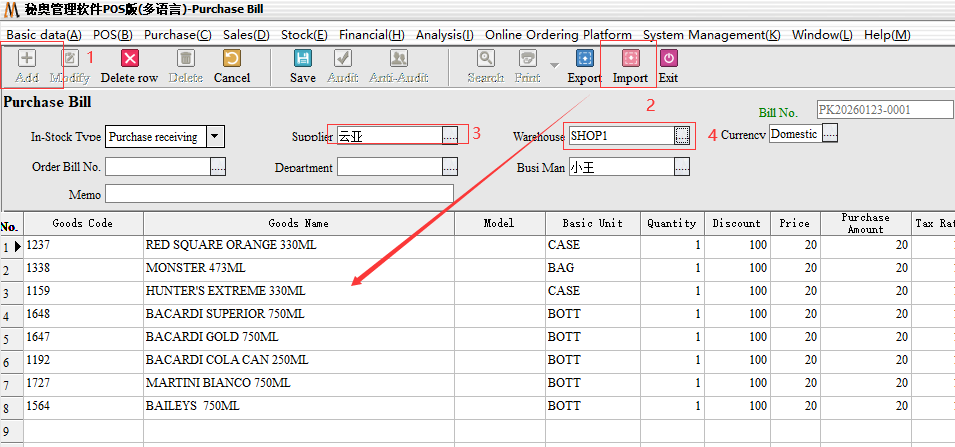This screenshot has width=955, height=447.
Task: Open the Supplier lookup button
Action: point(450,135)
